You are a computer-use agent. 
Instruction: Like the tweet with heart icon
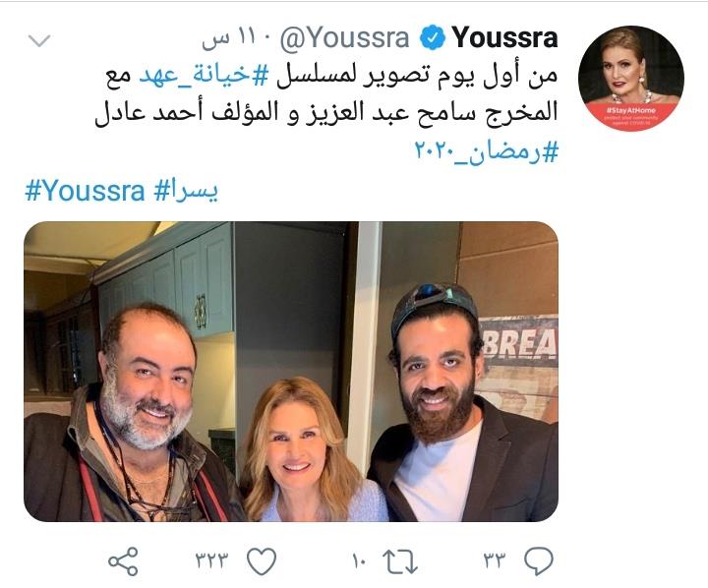tap(262, 560)
